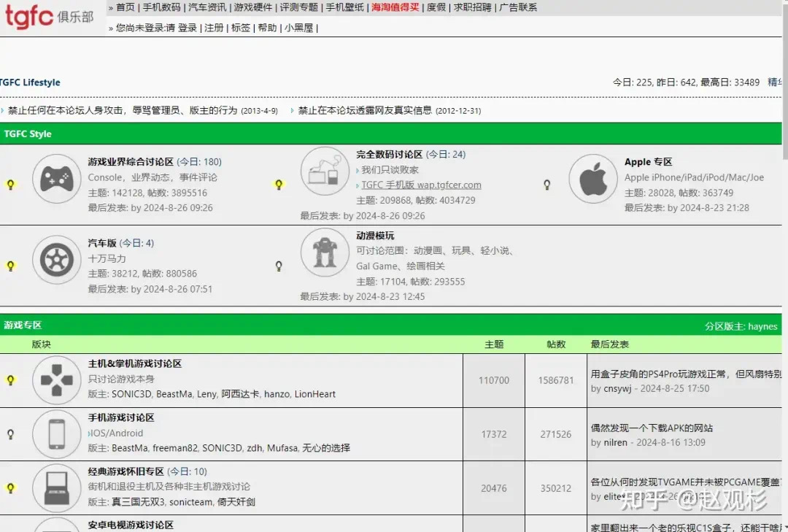Click the gadgets icon for 完全数码讨论区
Image resolution: width=788 pixels, height=532 pixels.
click(325, 171)
